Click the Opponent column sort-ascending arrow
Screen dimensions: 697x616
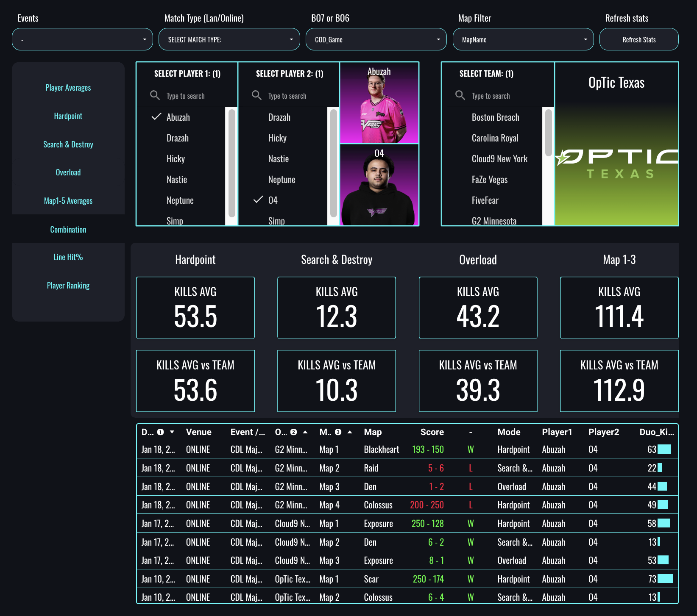(305, 432)
